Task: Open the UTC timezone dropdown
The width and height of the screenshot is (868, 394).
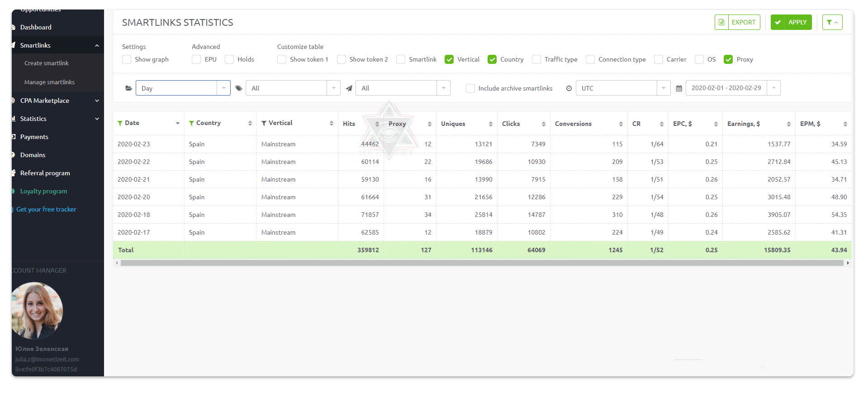Action: (x=623, y=88)
